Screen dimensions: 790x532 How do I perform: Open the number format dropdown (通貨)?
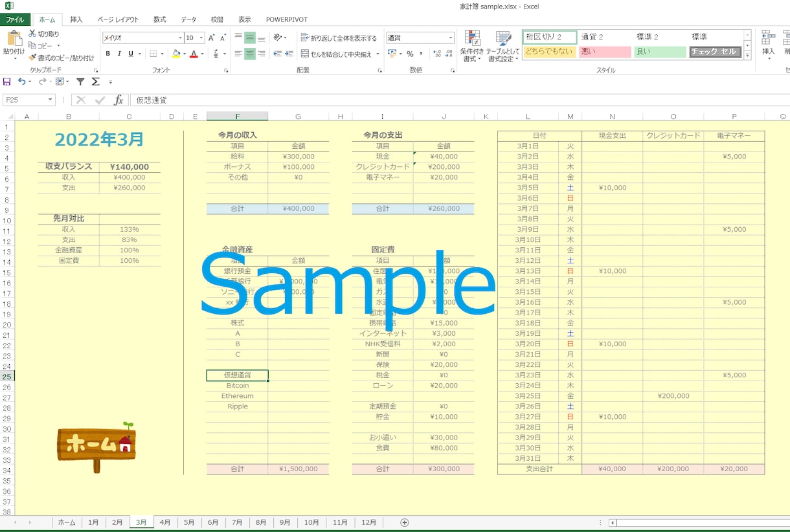click(450, 38)
